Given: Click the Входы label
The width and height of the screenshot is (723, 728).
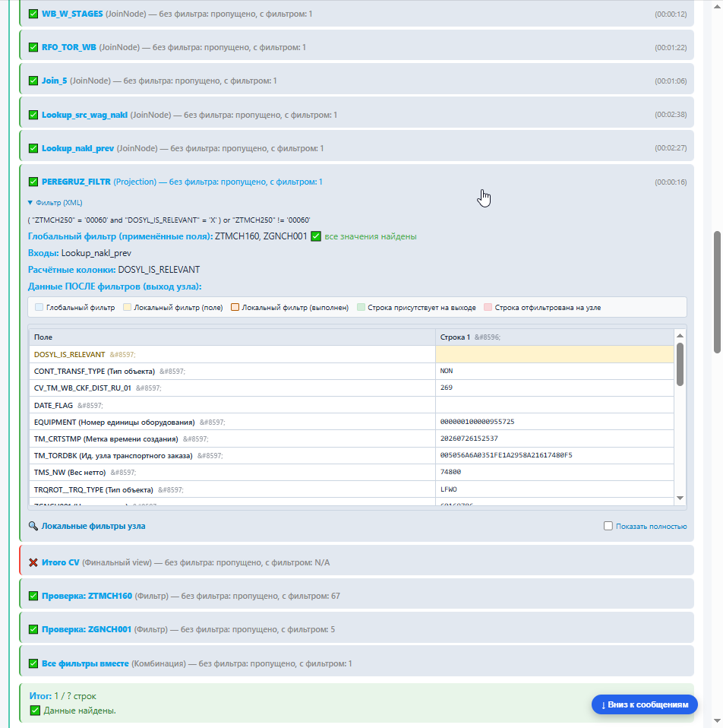Looking at the screenshot, I should coord(43,253).
